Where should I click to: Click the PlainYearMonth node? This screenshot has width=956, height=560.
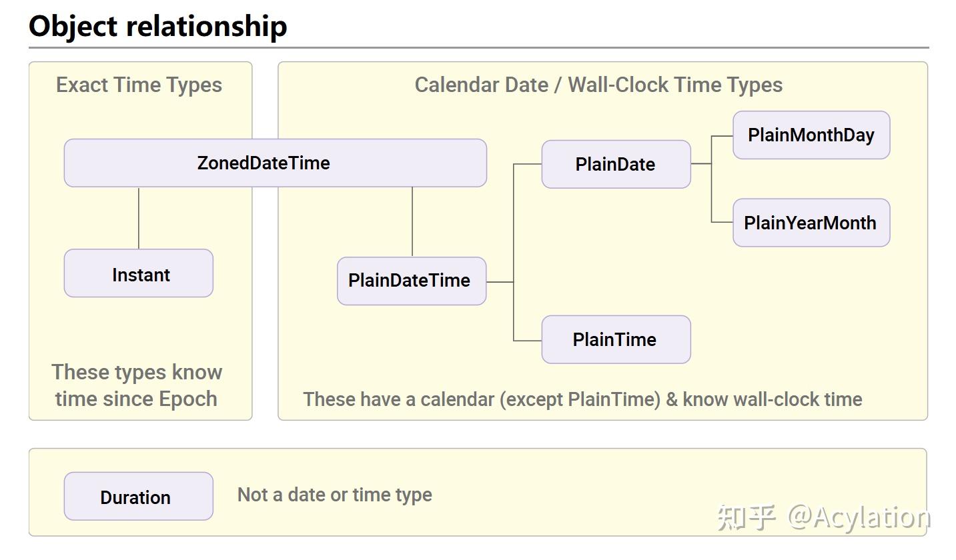811,223
